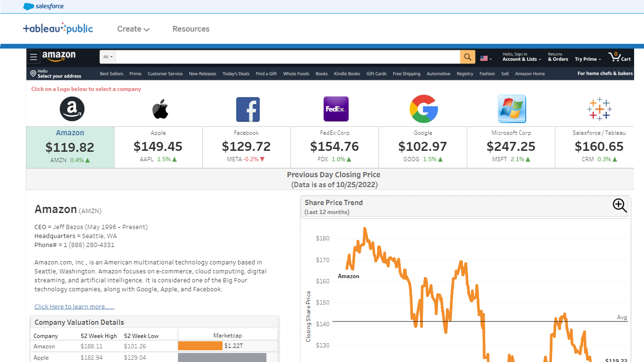Viewport: 644px width, 362px height.
Task: Click the $182.94 Apple 52 Week High
Action: 91,358
